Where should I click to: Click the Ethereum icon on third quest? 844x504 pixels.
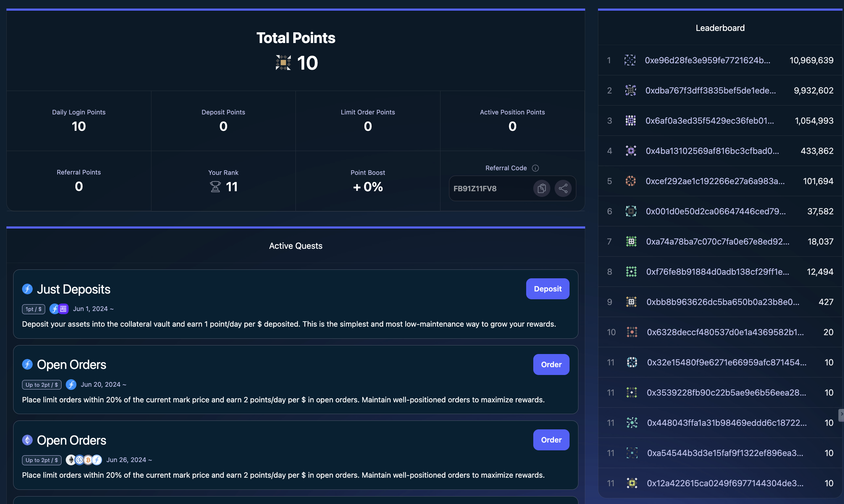click(x=27, y=440)
